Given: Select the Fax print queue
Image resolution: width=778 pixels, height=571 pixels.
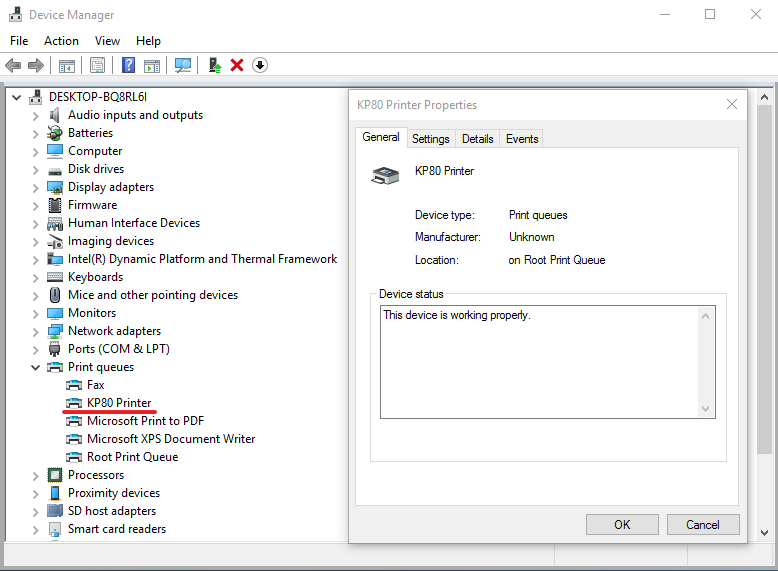Looking at the screenshot, I should coord(95,385).
